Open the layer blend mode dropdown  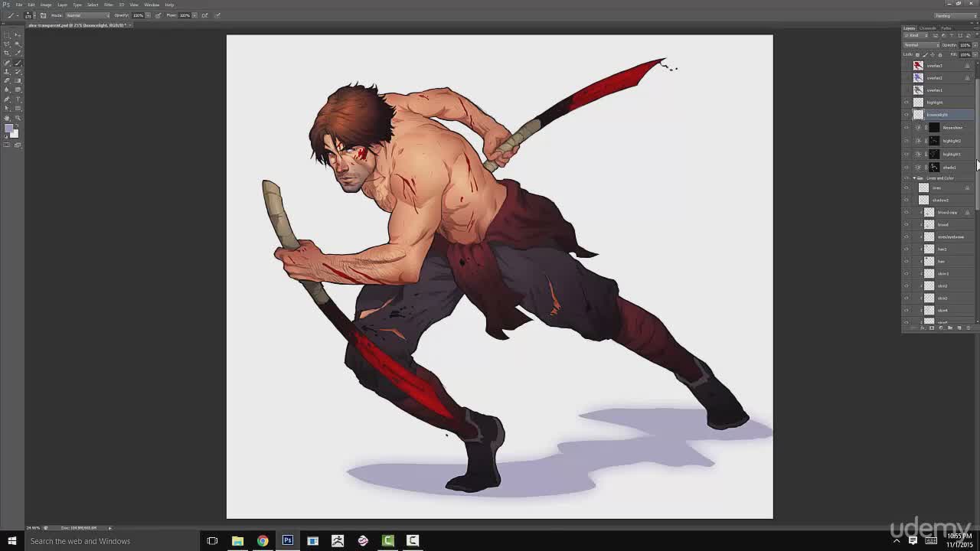(x=922, y=45)
